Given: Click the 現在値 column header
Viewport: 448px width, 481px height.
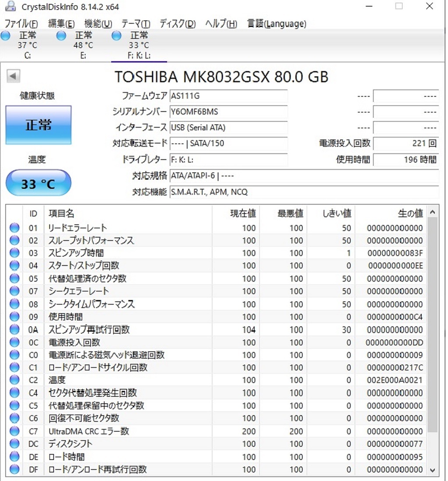Looking at the screenshot, I should pyautogui.click(x=235, y=213).
